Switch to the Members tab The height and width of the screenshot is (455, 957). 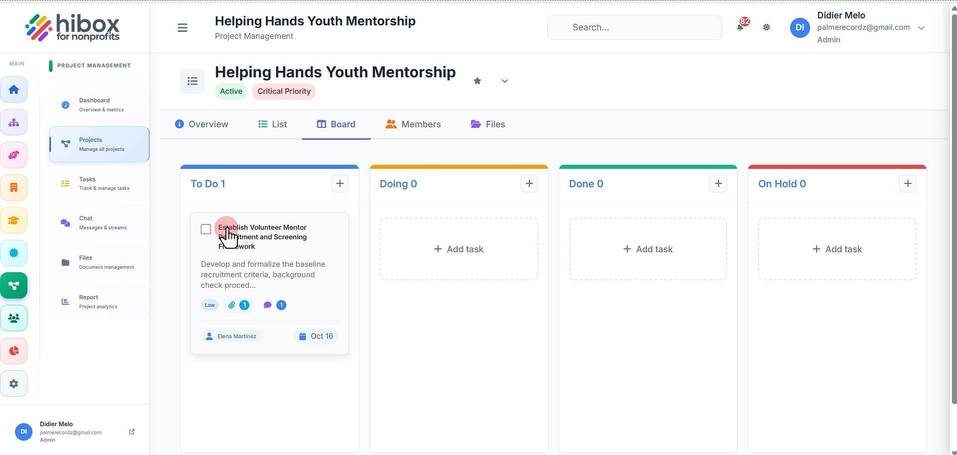[413, 124]
